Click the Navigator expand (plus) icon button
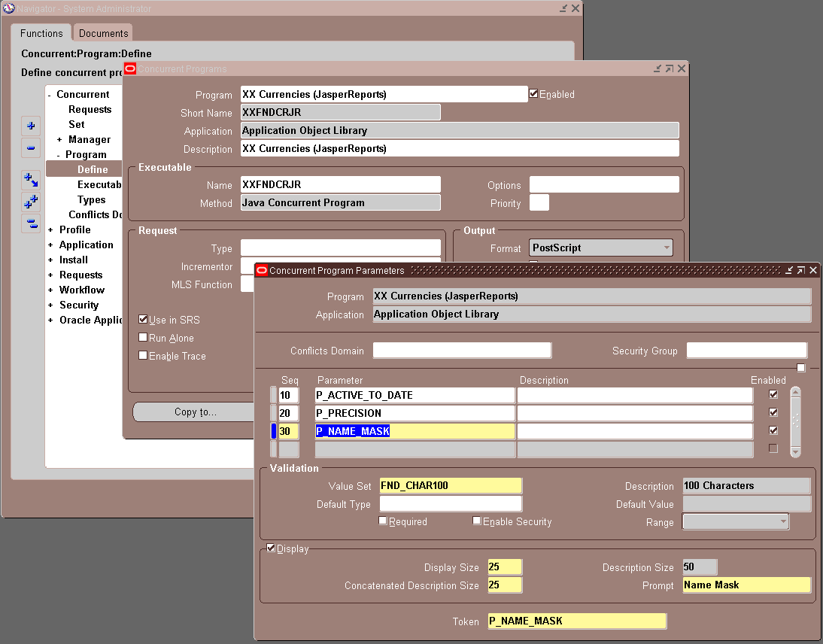Screen dimensions: 823x644 coord(31,126)
